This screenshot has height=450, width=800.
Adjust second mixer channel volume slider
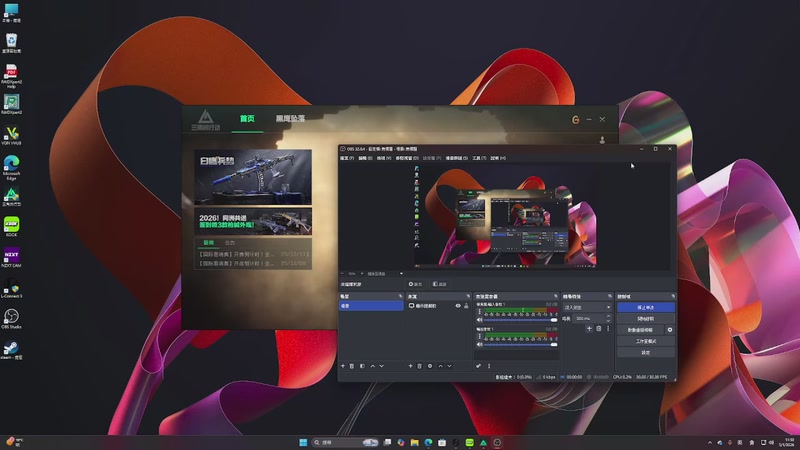(520, 344)
